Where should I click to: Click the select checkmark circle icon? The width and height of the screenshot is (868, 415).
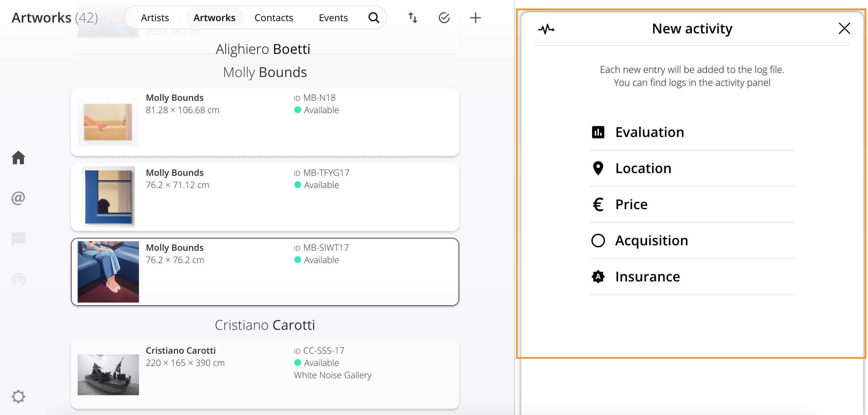click(444, 18)
